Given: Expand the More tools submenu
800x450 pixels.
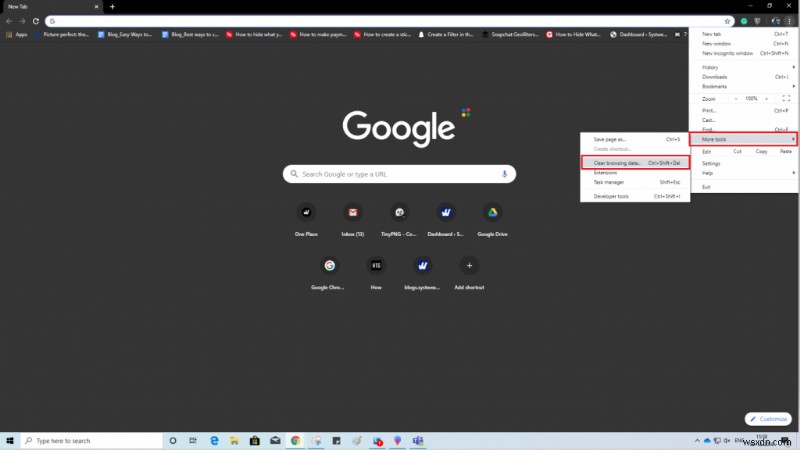Looking at the screenshot, I should tap(744, 139).
